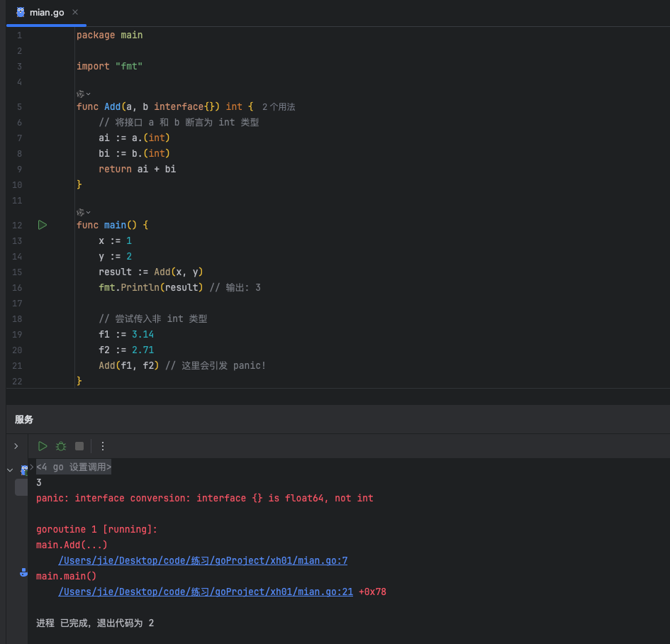Click the closing brace on line 10
The image size is (670, 644).
(x=79, y=184)
